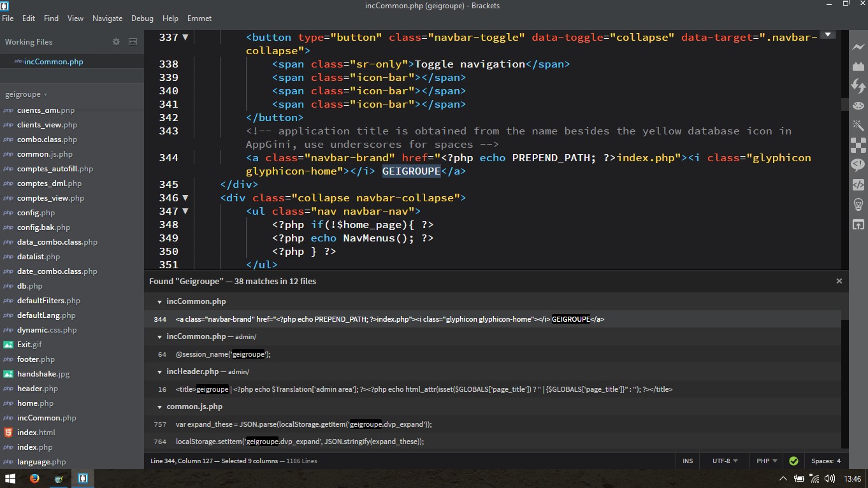868x488 pixels.
Task: Collapse the common.js.php search results group
Action: coord(159,406)
